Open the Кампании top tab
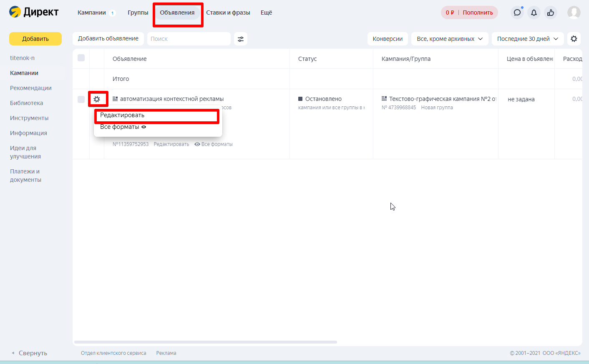The height and width of the screenshot is (364, 589). [92, 13]
